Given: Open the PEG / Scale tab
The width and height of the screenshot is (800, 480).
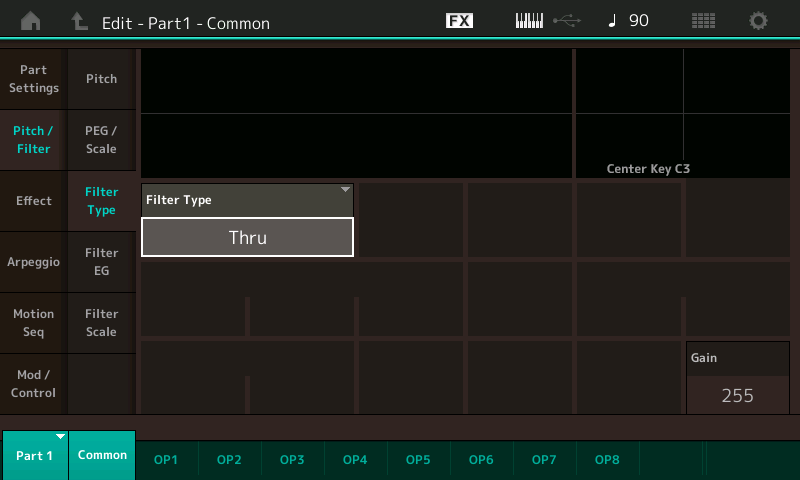Looking at the screenshot, I should (101, 140).
